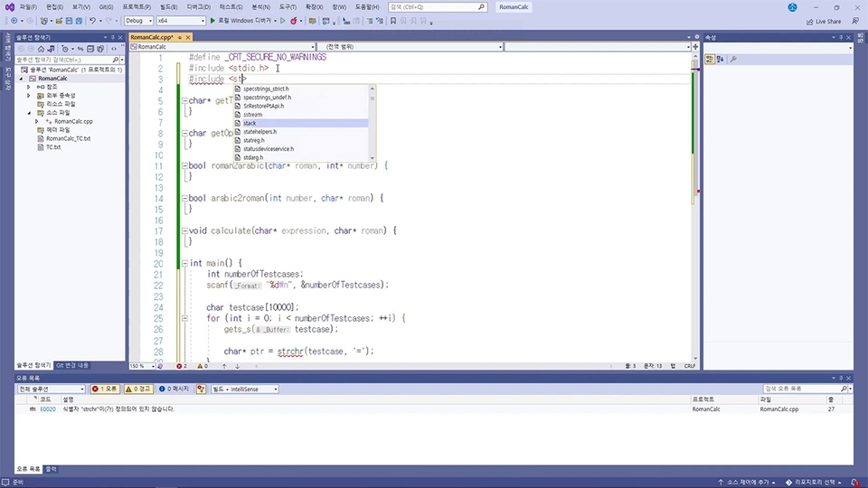Click Categorized view icon in Properties panel
Screen dimensions: 868x488
click(710, 60)
